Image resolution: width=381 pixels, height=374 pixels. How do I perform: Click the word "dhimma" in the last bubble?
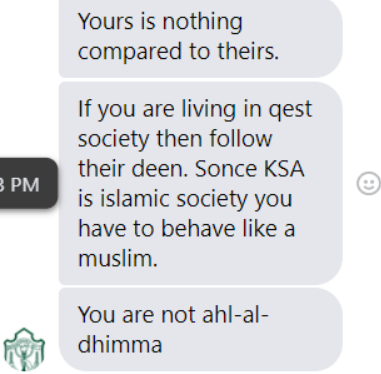[x=120, y=345]
